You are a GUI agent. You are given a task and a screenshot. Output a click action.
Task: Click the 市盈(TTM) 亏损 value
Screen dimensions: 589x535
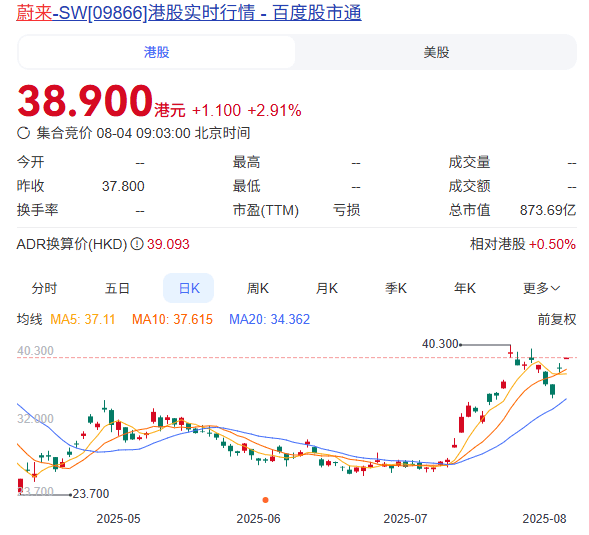346,210
